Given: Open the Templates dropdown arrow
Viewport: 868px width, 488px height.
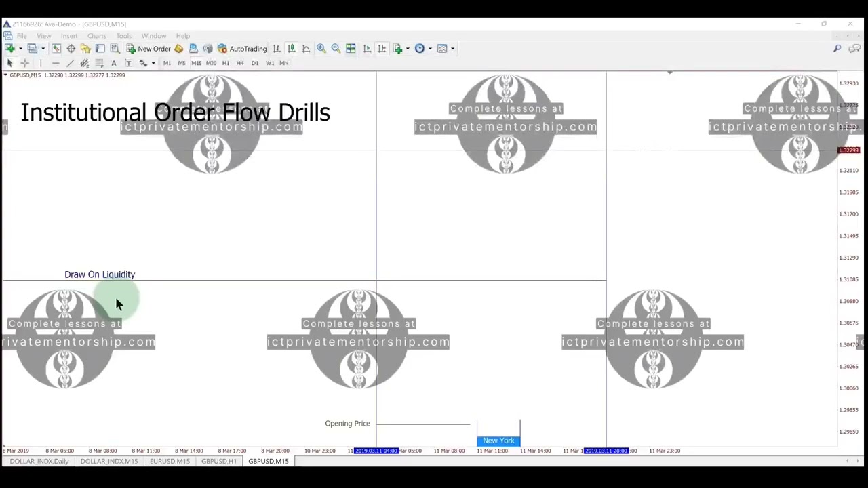Looking at the screenshot, I should 452,49.
